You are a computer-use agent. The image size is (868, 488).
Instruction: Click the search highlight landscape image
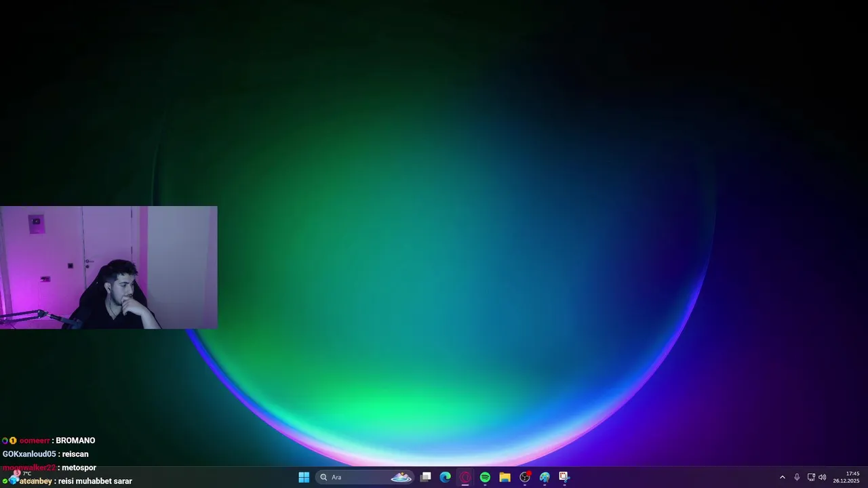401,477
